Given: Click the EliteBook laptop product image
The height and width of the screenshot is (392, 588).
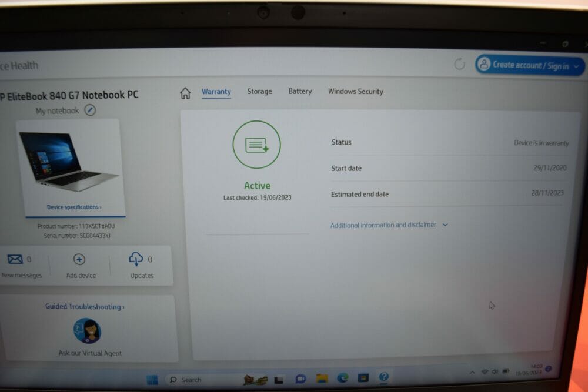Looking at the screenshot, I should 69,161.
